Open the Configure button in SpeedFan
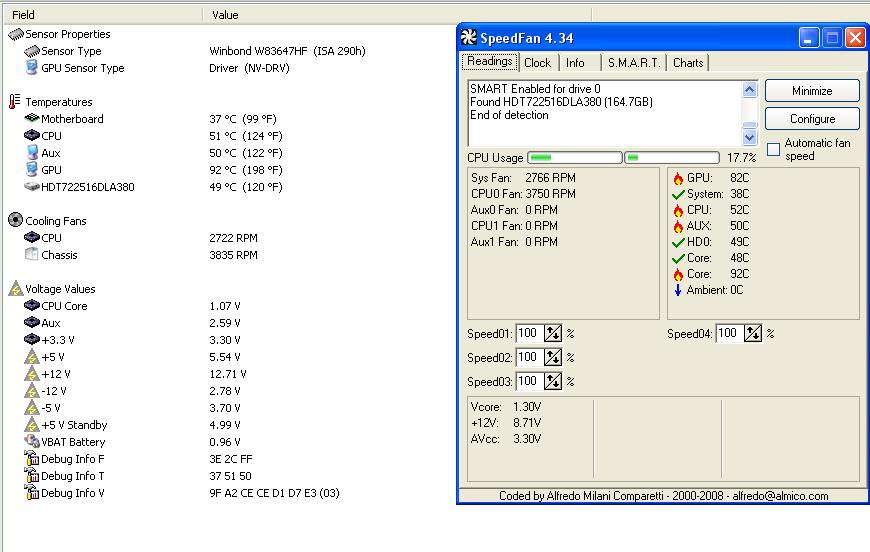The width and height of the screenshot is (870, 552). (812, 119)
